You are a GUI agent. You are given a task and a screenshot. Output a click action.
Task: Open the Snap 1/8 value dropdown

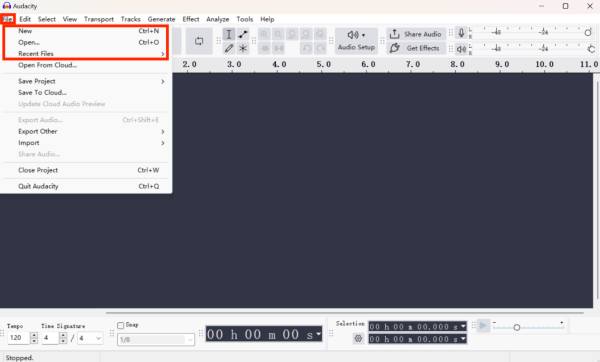click(x=156, y=339)
